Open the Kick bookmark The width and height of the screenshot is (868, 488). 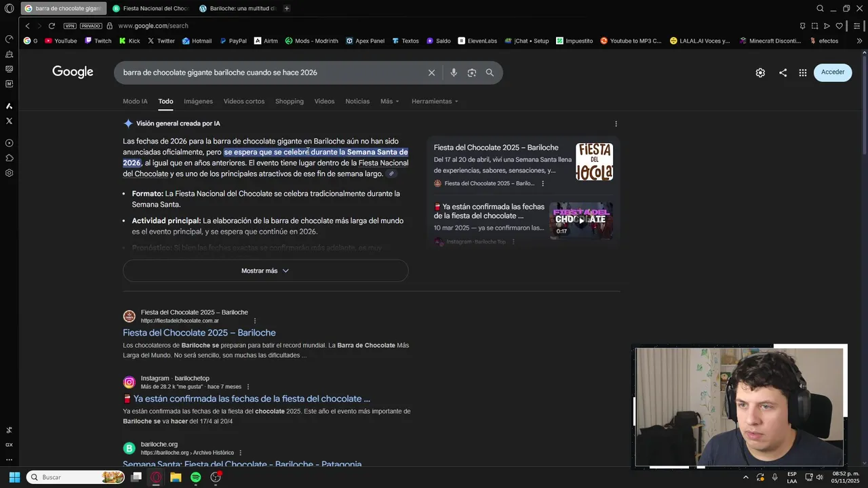(x=130, y=41)
